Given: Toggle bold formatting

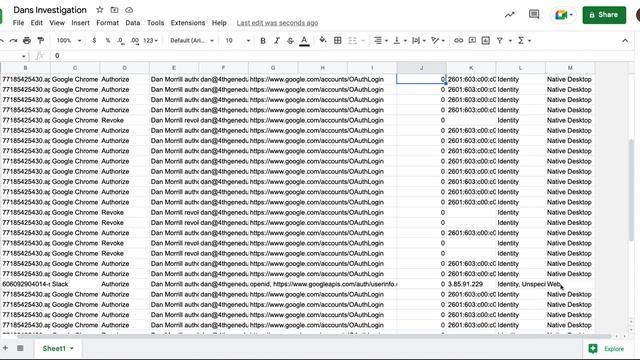Looking at the screenshot, I should click(x=263, y=40).
